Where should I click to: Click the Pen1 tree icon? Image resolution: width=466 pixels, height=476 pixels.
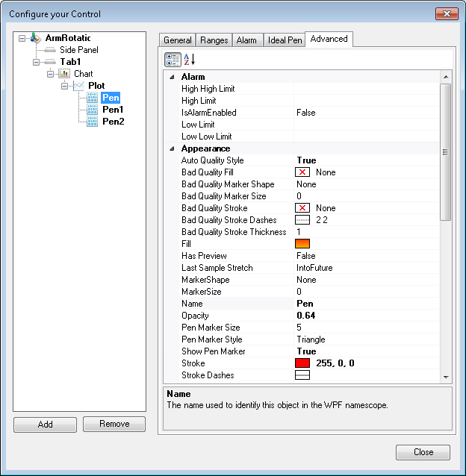tap(93, 110)
